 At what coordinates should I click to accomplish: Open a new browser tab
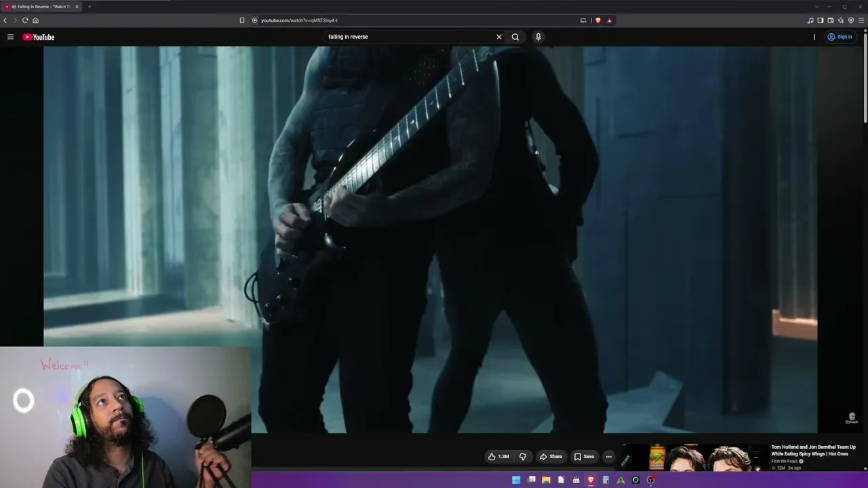pyautogui.click(x=89, y=7)
